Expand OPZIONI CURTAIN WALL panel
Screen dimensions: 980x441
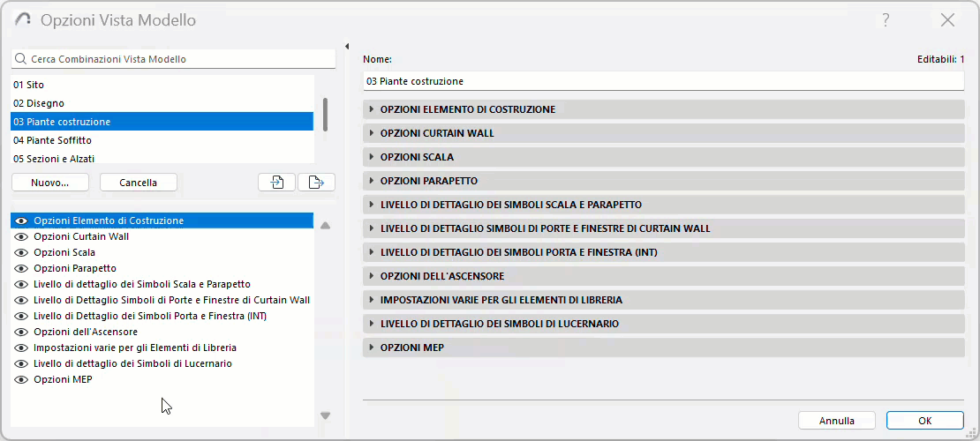[664, 133]
